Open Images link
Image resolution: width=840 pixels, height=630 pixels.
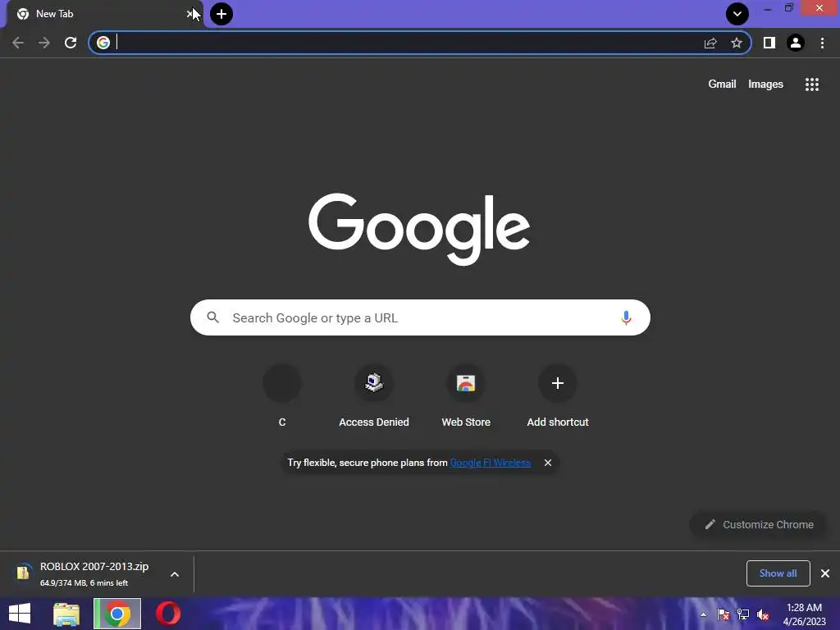pos(765,84)
